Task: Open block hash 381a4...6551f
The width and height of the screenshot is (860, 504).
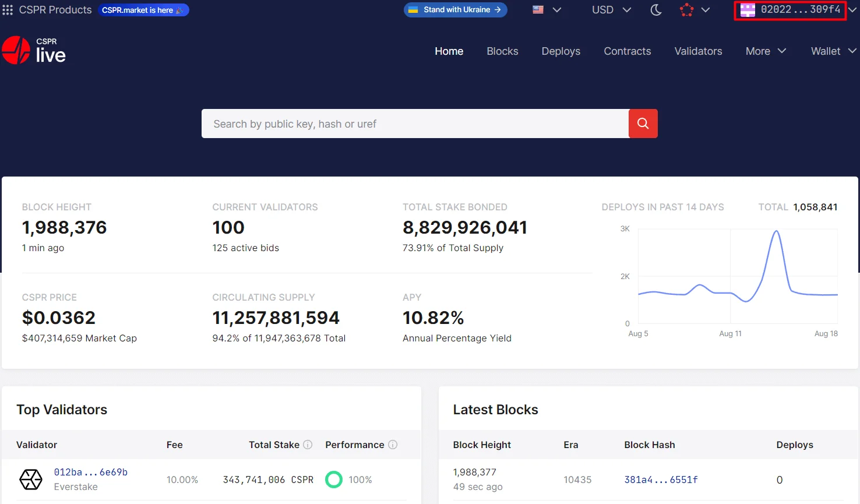Action: coord(661,480)
